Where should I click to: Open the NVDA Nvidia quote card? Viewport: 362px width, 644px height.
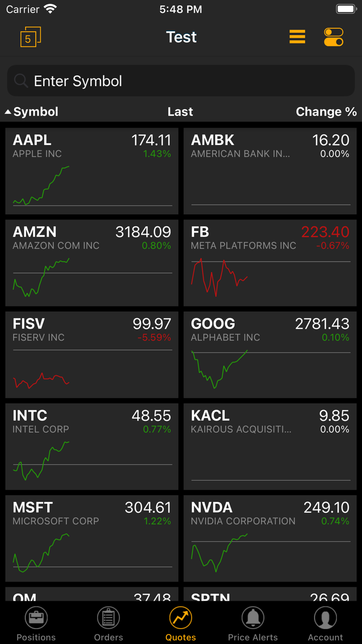[x=270, y=538]
